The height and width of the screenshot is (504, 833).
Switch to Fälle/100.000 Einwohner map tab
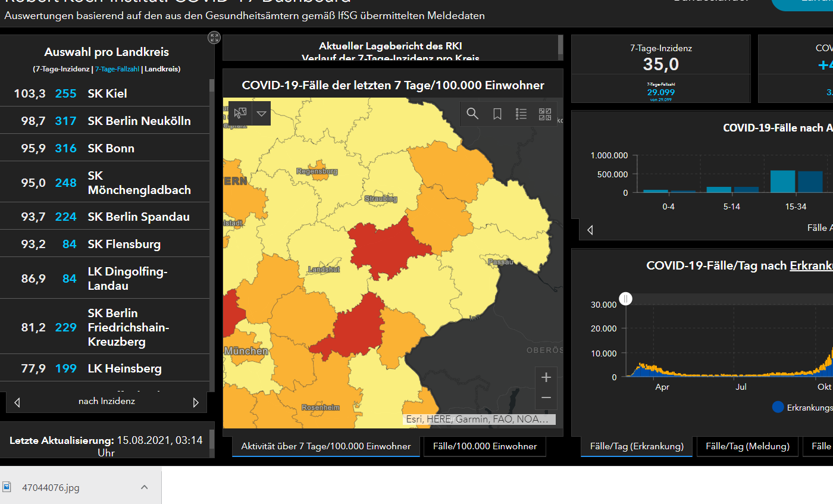click(x=485, y=446)
